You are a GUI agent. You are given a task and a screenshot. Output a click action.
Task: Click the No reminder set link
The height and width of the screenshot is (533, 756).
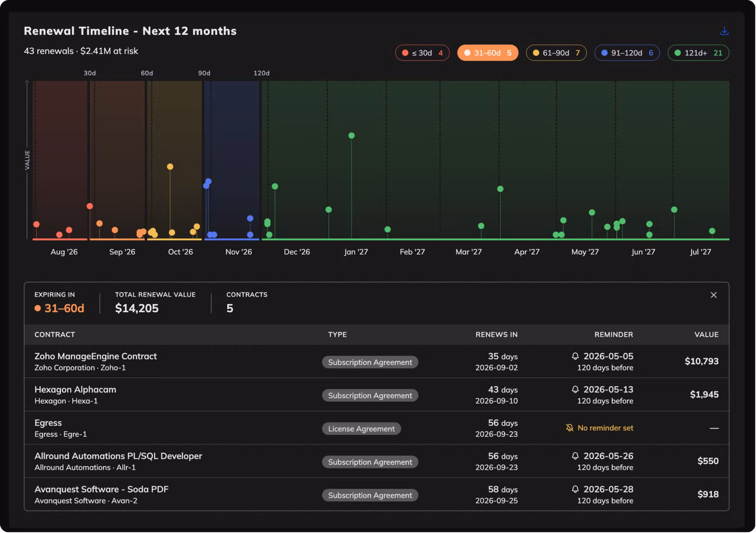click(605, 428)
